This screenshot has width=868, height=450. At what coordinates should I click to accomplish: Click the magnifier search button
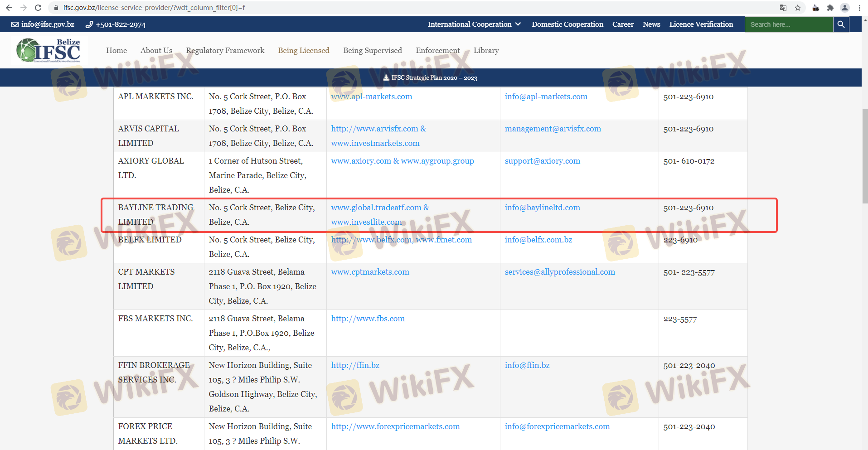coord(841,24)
